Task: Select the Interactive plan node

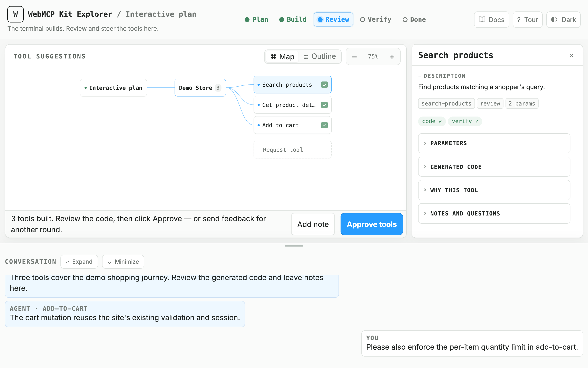Action: pyautogui.click(x=113, y=88)
